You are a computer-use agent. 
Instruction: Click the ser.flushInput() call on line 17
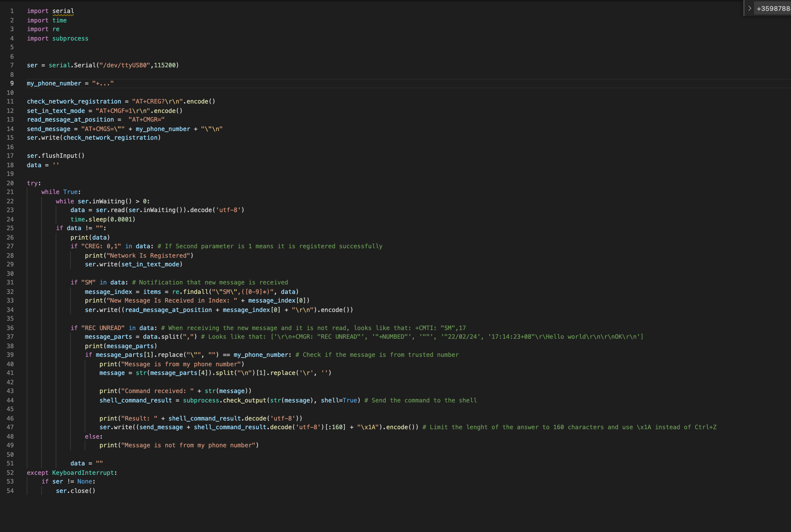tap(55, 156)
